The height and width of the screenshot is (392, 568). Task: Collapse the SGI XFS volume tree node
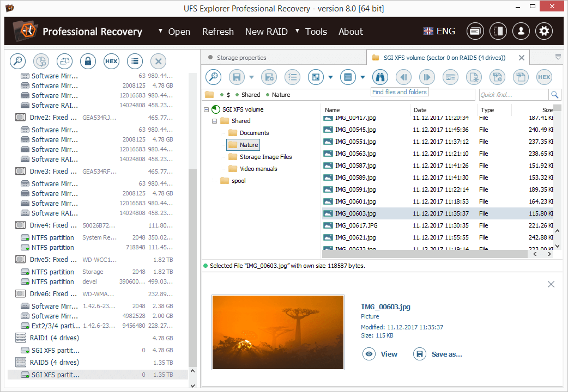pyautogui.click(x=207, y=109)
